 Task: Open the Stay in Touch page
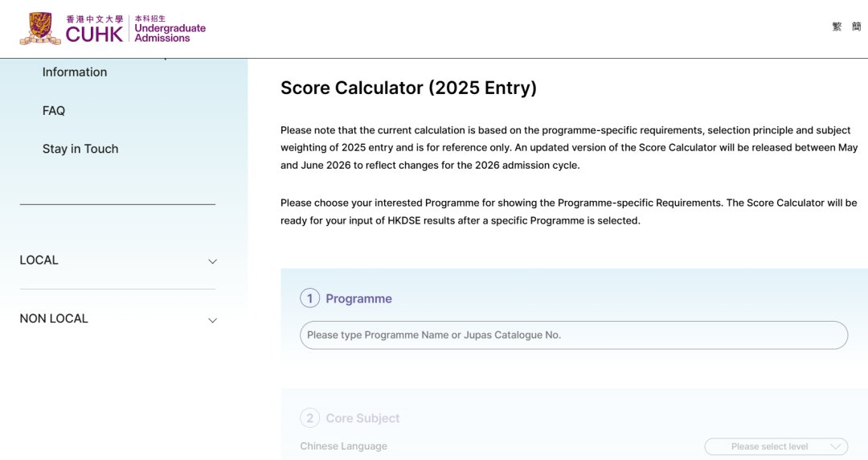click(80, 149)
